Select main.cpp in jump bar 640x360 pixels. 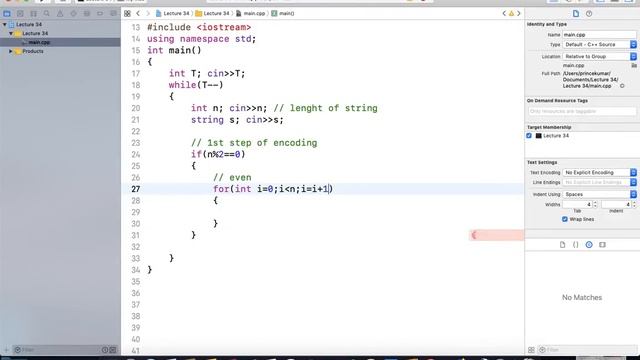tap(250, 13)
